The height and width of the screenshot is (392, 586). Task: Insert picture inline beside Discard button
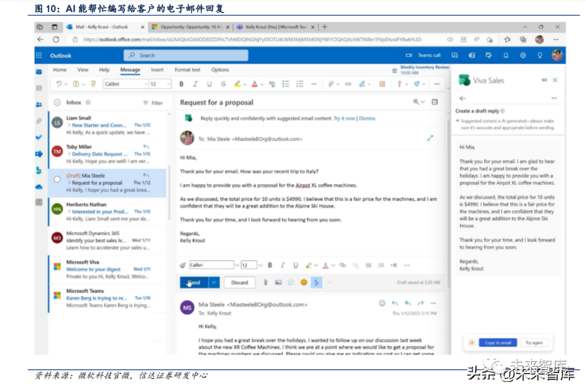coord(278,282)
